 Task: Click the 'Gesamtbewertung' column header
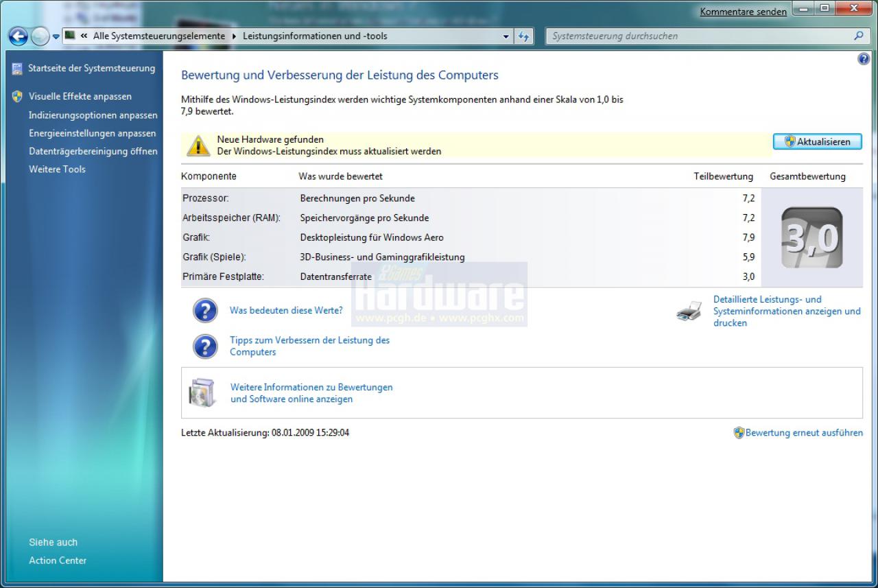pyautogui.click(x=807, y=176)
